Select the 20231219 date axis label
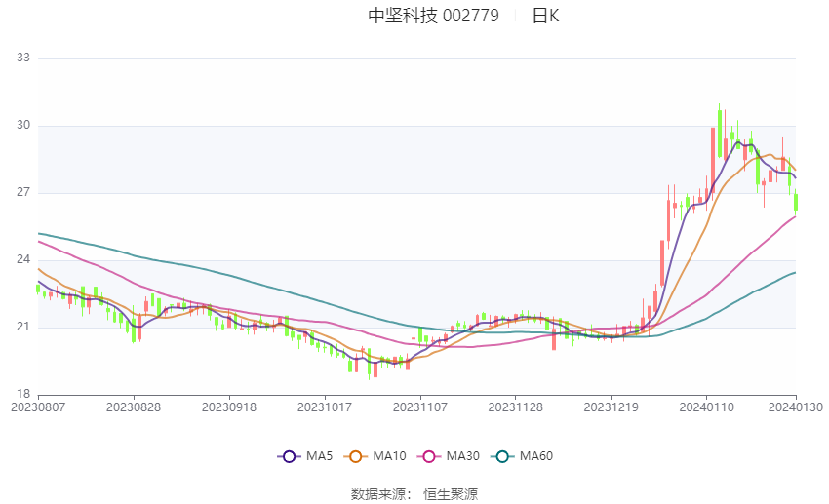Image resolution: width=829 pixels, height=504 pixels. click(x=612, y=407)
